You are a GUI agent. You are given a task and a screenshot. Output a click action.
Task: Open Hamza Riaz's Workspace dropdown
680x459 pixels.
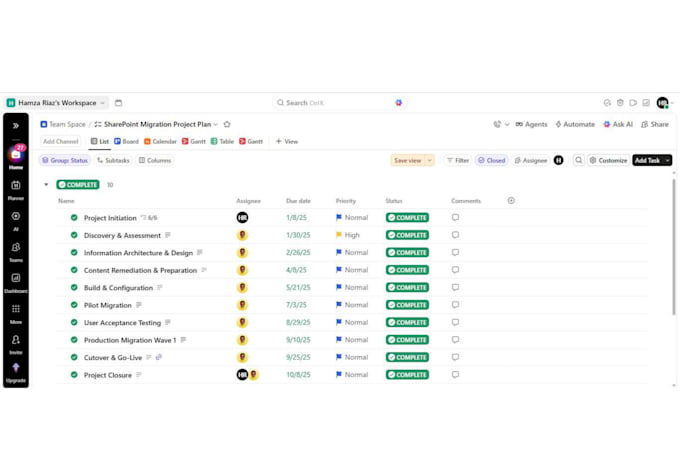coord(56,103)
